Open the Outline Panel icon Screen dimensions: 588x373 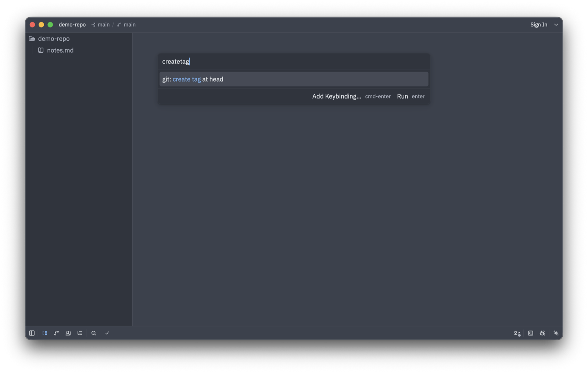click(80, 333)
